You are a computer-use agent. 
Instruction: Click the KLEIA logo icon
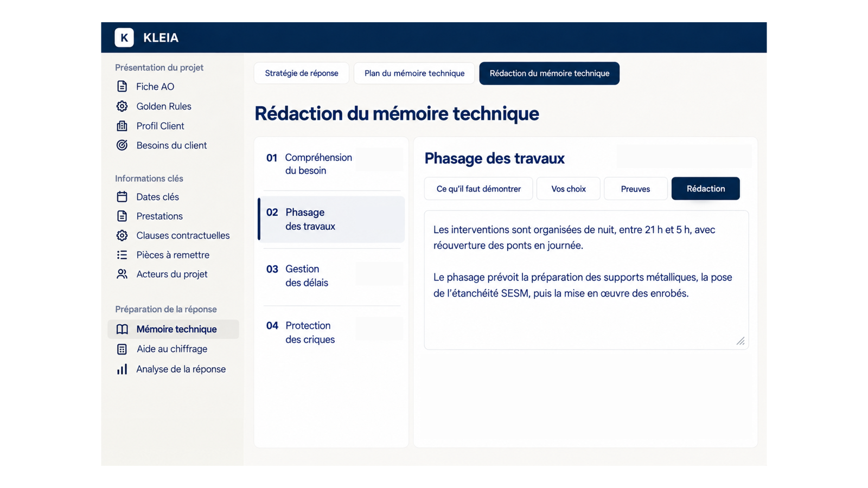tap(124, 37)
